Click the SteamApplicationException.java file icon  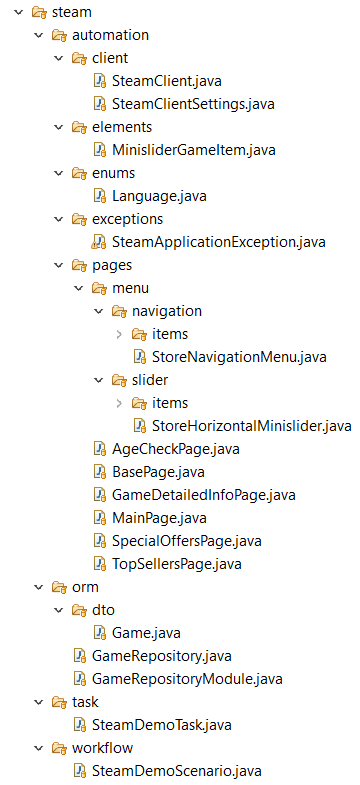[x=99, y=242]
